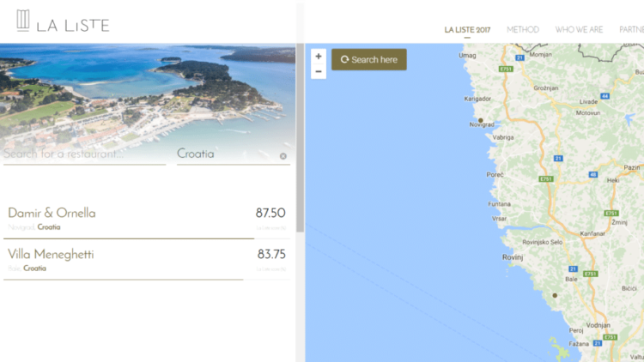Click the Vrsar label on the map
Screen dimensions: 644x362
[x=500, y=219]
